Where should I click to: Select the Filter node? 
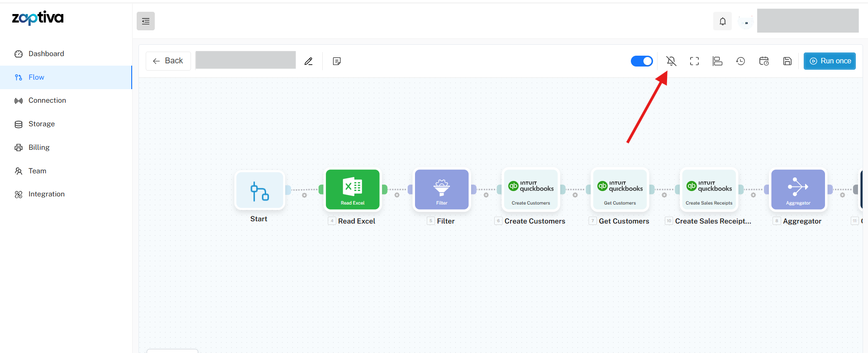(x=442, y=190)
